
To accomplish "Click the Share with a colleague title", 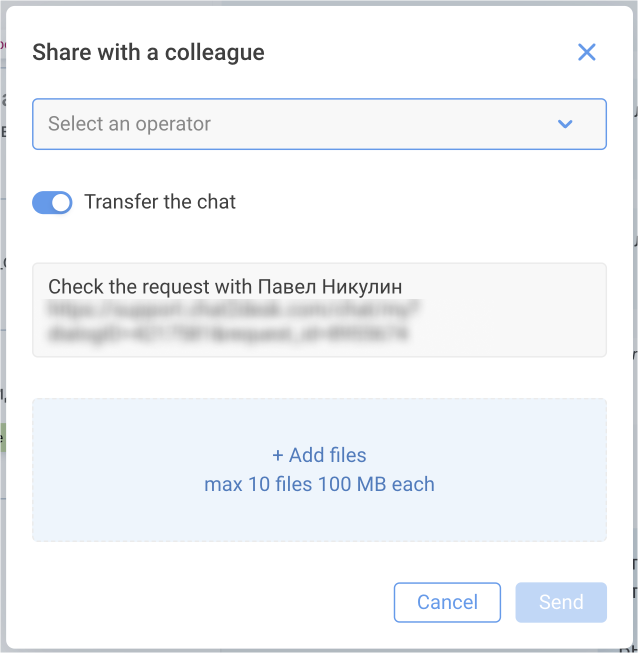I will (148, 53).
